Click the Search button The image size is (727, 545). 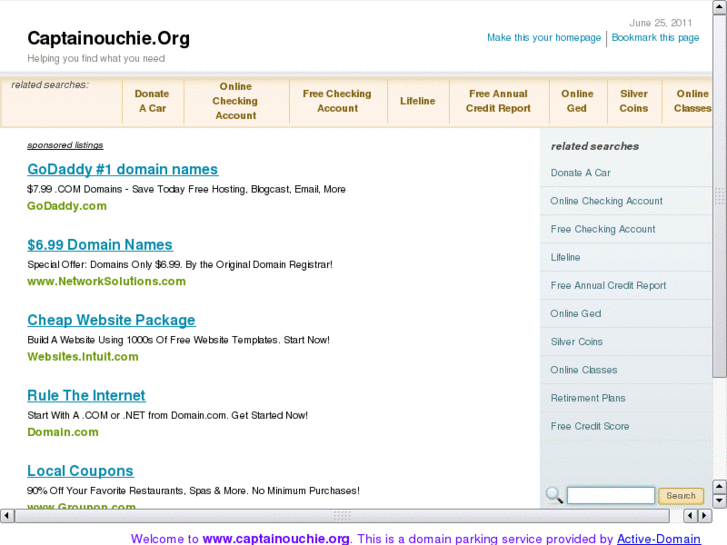(681, 495)
